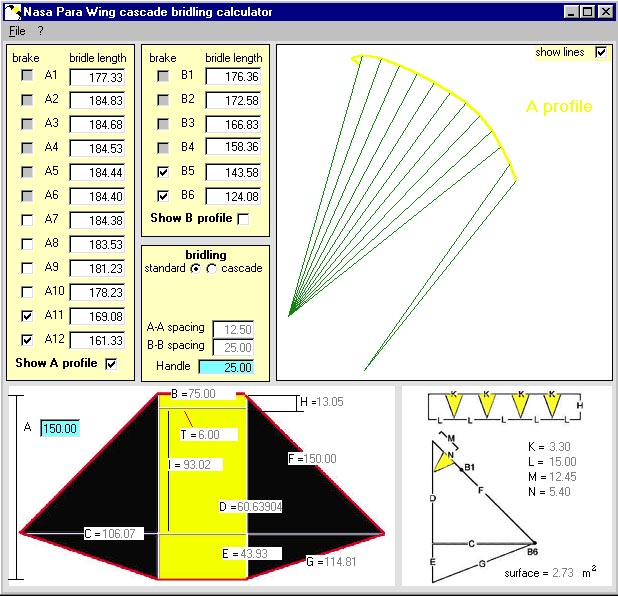The width and height of the screenshot is (618, 596).
Task: Click the N = 5.40 value
Action: [x=560, y=492]
